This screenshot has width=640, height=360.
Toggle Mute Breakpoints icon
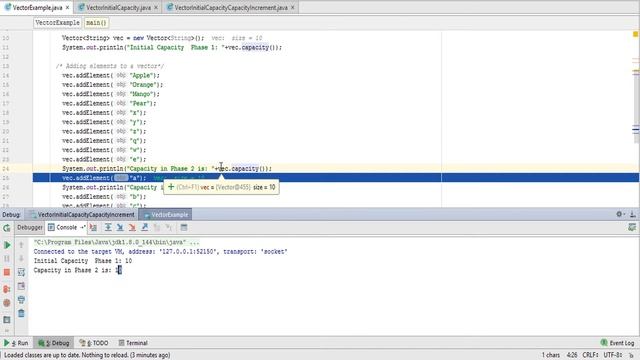tap(7, 303)
